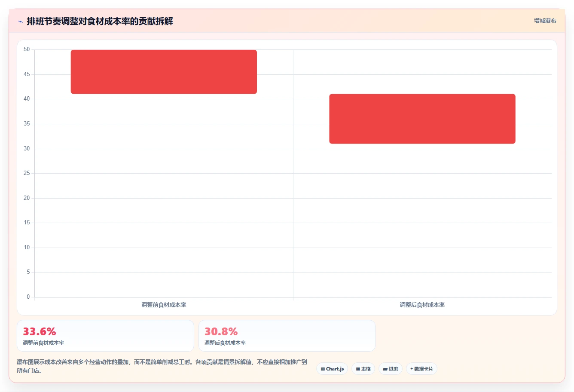Click the footnote text starting 瀑布图展示成本改善

pyautogui.click(x=162, y=366)
